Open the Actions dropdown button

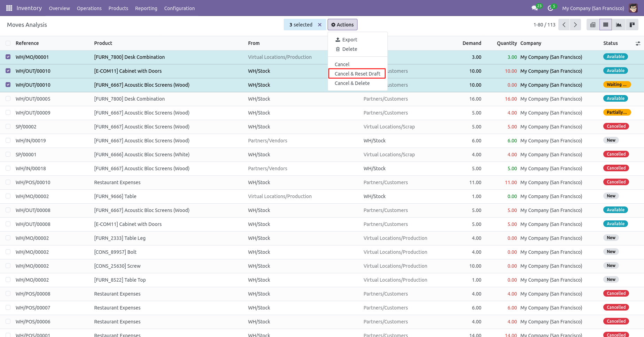[343, 25]
